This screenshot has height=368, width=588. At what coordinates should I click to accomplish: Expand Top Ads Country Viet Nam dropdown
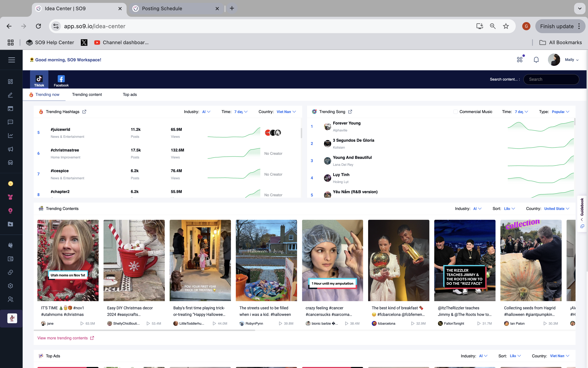pos(560,356)
